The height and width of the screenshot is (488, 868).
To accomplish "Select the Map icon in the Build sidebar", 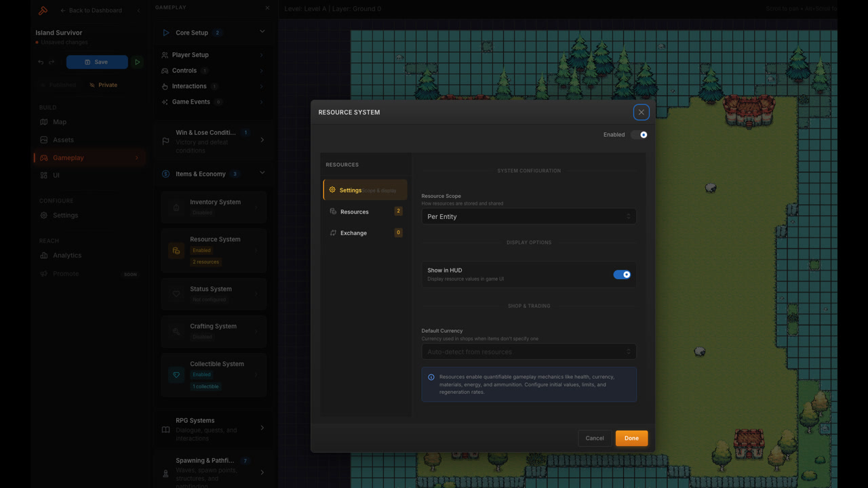I will pos(43,121).
